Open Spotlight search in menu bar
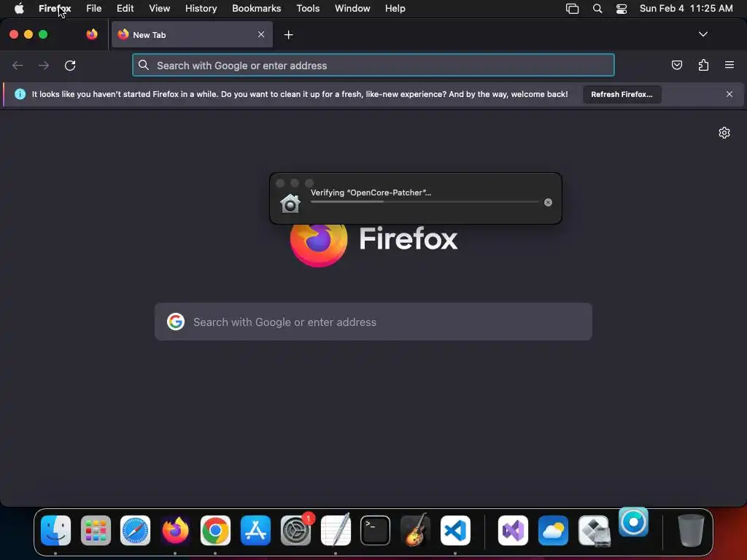 click(x=597, y=9)
